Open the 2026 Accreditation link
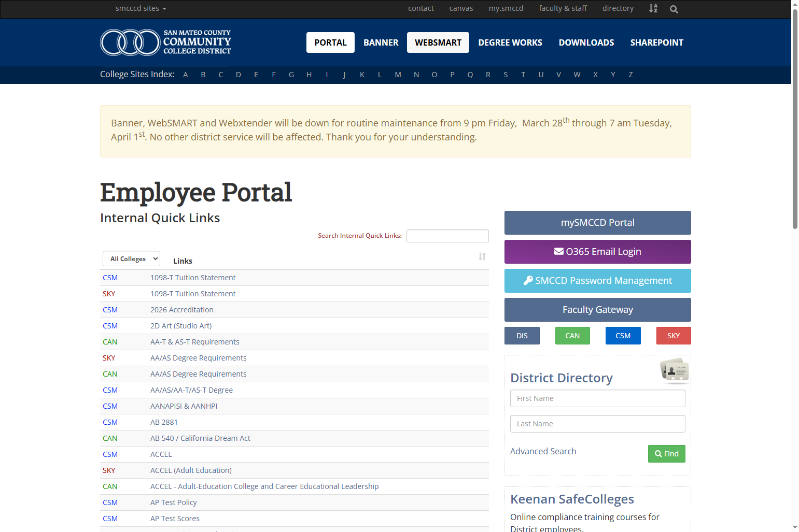Image resolution: width=799 pixels, height=532 pixels. pos(182,310)
